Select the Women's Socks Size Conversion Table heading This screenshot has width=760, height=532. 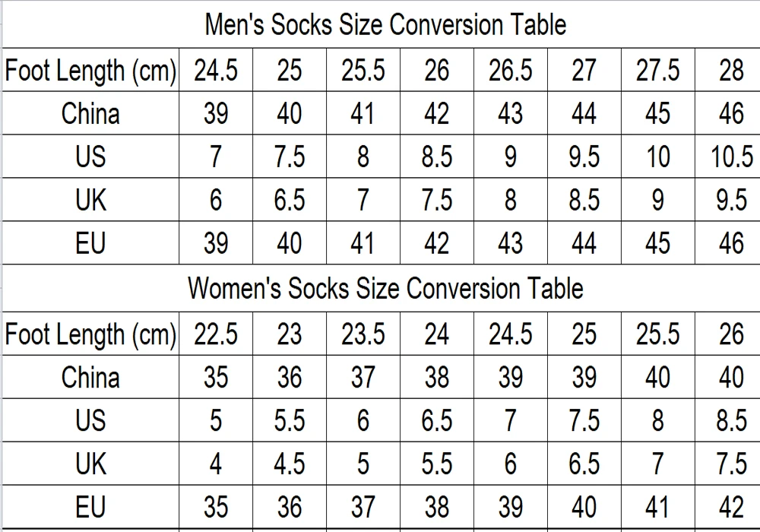(385, 288)
